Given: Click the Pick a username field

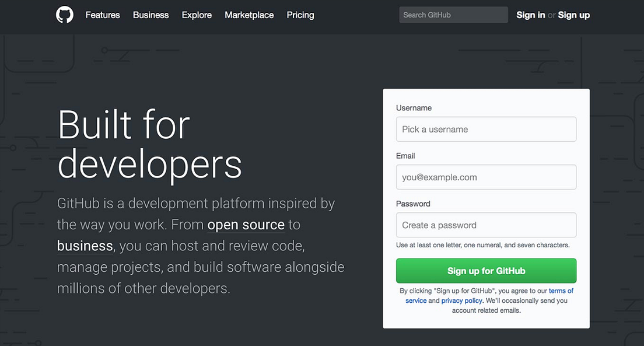Looking at the screenshot, I should [x=486, y=129].
